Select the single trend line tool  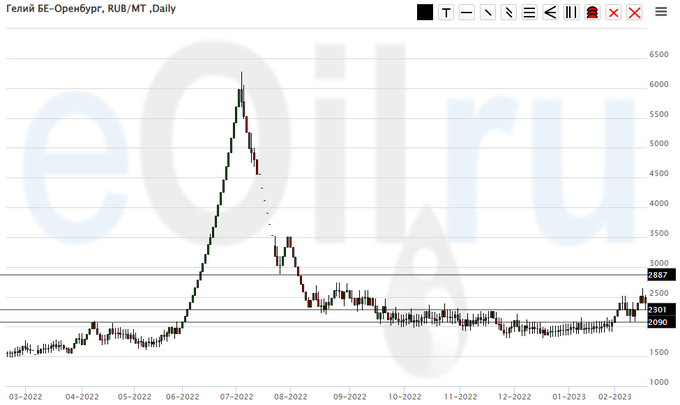pyautogui.click(x=488, y=13)
